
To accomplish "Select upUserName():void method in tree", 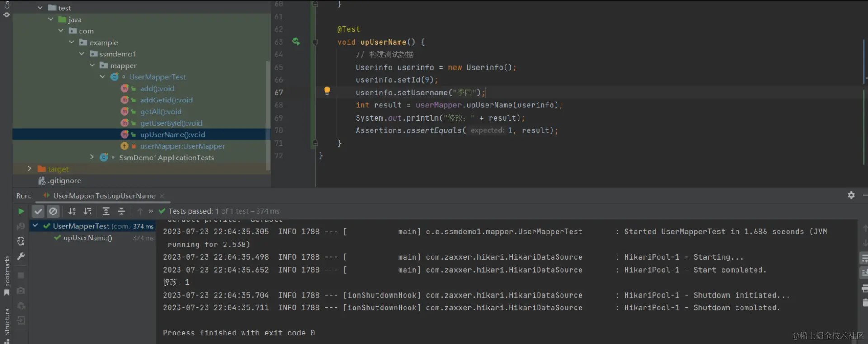I will (x=173, y=135).
